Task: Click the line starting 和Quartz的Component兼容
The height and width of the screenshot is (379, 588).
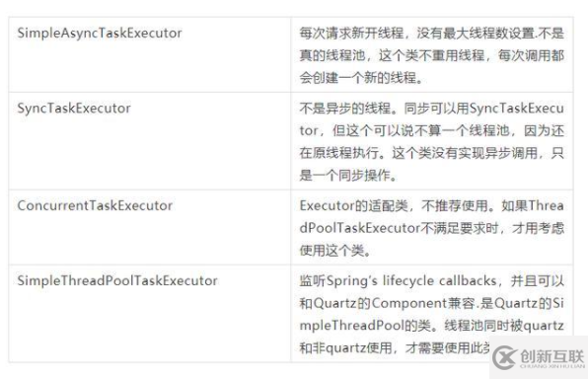Action: 431,303
